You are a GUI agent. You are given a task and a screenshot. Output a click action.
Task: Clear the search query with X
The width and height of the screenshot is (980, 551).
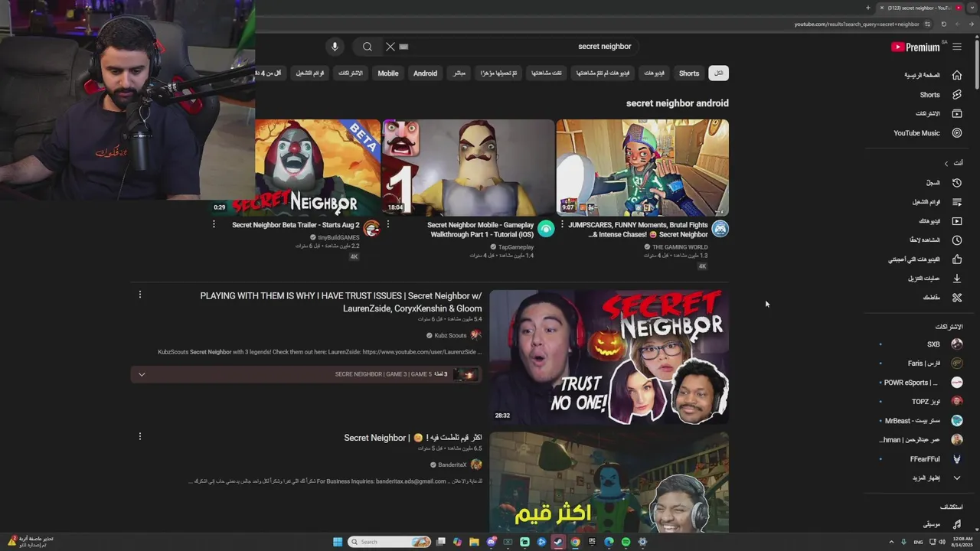[390, 47]
